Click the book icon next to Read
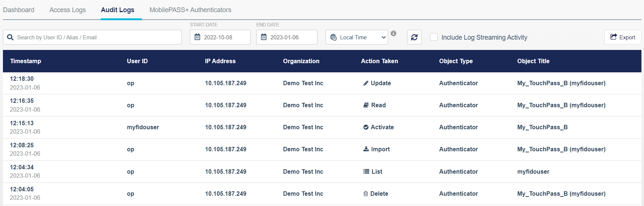 pos(366,105)
